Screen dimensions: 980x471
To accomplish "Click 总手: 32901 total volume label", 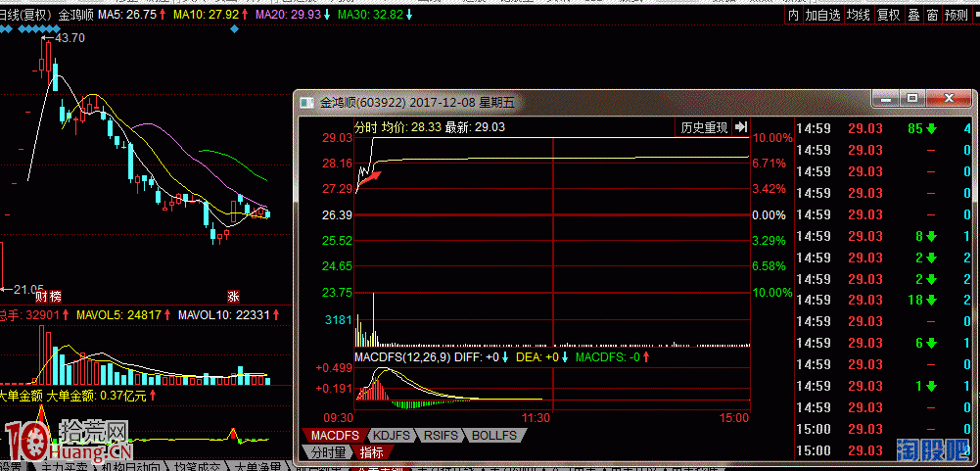I will point(29,314).
